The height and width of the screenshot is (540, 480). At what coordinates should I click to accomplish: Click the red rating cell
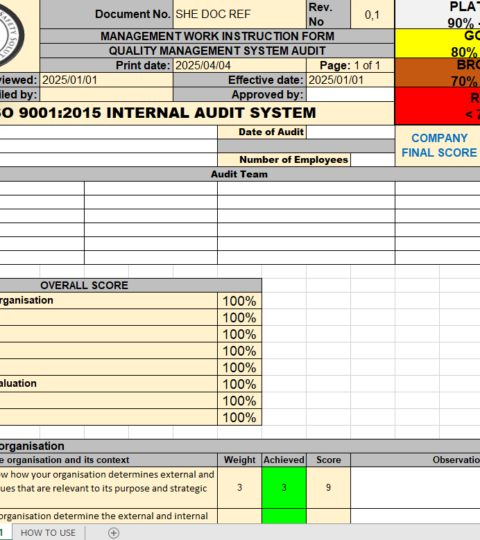pyautogui.click(x=438, y=106)
